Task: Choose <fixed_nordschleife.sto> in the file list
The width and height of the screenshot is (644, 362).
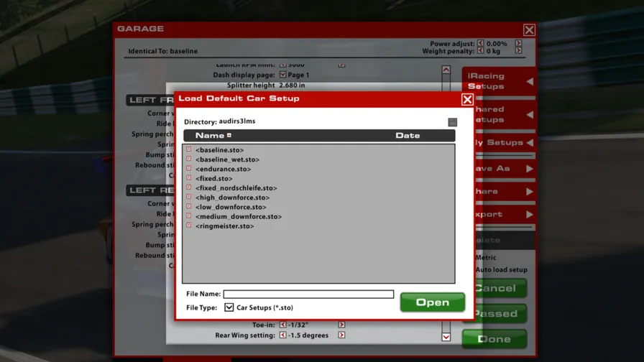Action: click(236, 188)
